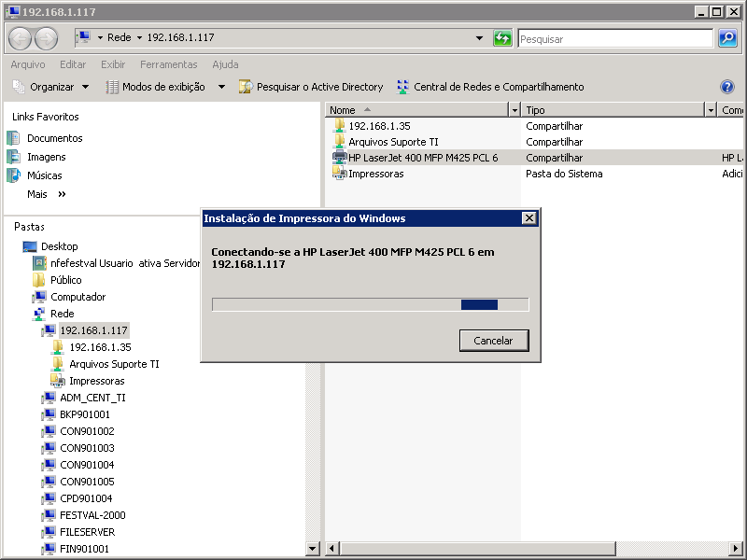This screenshot has height=560, width=747.
Task: Select FIN901001 in folder tree
Action: 84,549
